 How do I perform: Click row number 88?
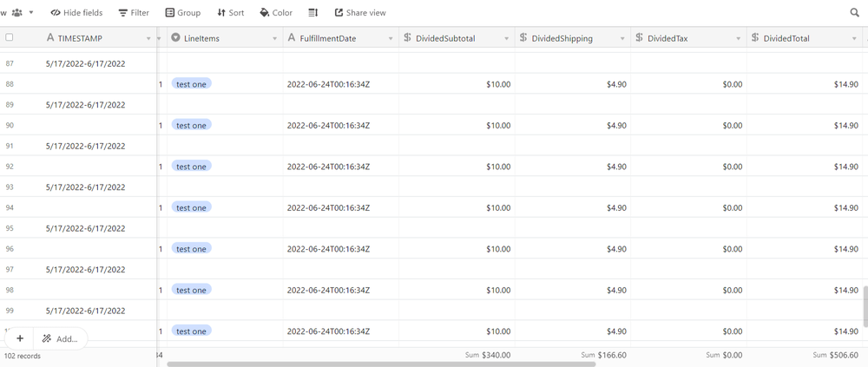click(10, 84)
